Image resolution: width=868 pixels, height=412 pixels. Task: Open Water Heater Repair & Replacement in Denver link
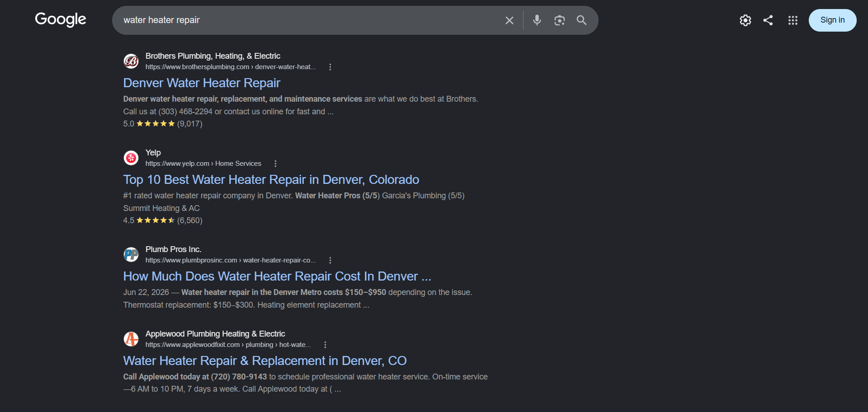[x=265, y=361]
